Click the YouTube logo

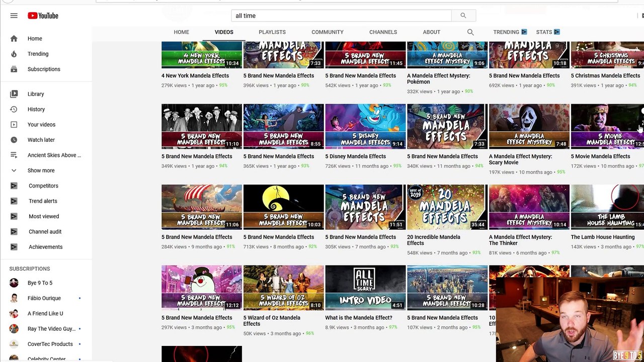43,16
